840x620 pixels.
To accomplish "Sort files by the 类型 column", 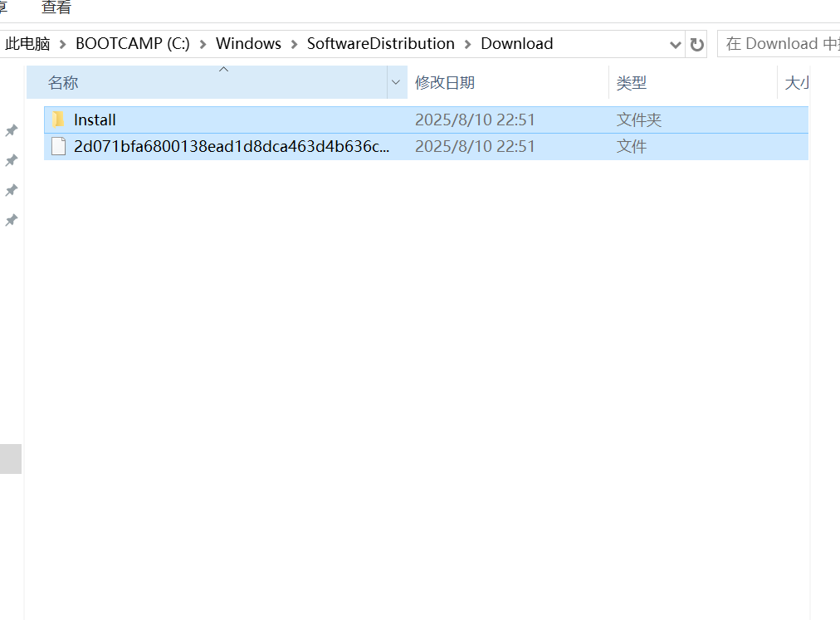I will tap(693, 82).
